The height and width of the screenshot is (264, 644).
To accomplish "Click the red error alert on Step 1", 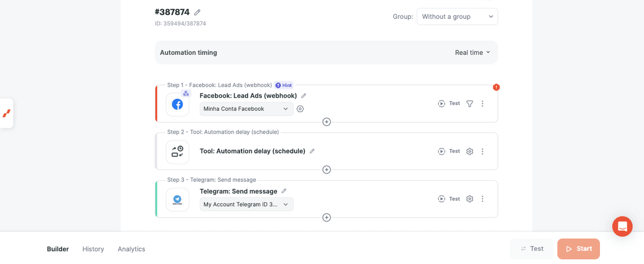I will [x=496, y=87].
